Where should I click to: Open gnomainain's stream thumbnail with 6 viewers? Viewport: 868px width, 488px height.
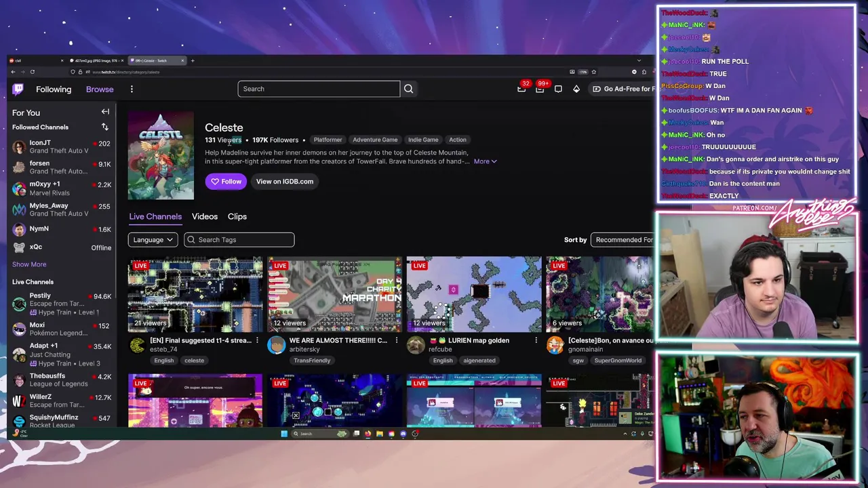(599, 294)
